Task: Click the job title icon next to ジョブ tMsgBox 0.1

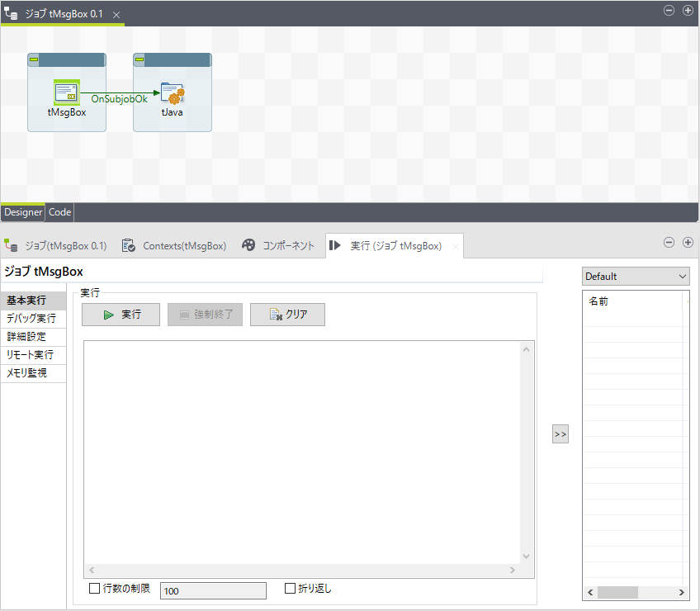Action: pyautogui.click(x=10, y=14)
